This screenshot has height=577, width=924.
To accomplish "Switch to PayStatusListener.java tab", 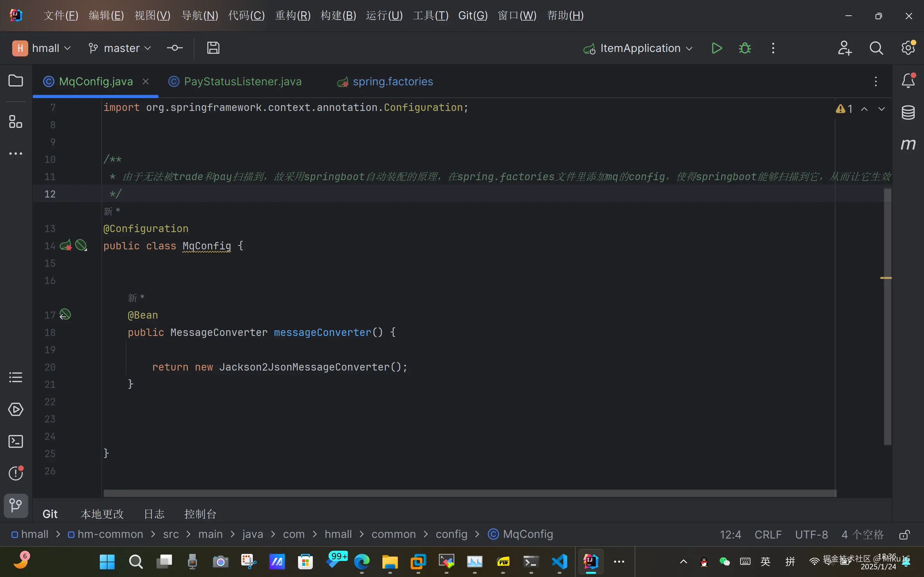I will pyautogui.click(x=243, y=82).
